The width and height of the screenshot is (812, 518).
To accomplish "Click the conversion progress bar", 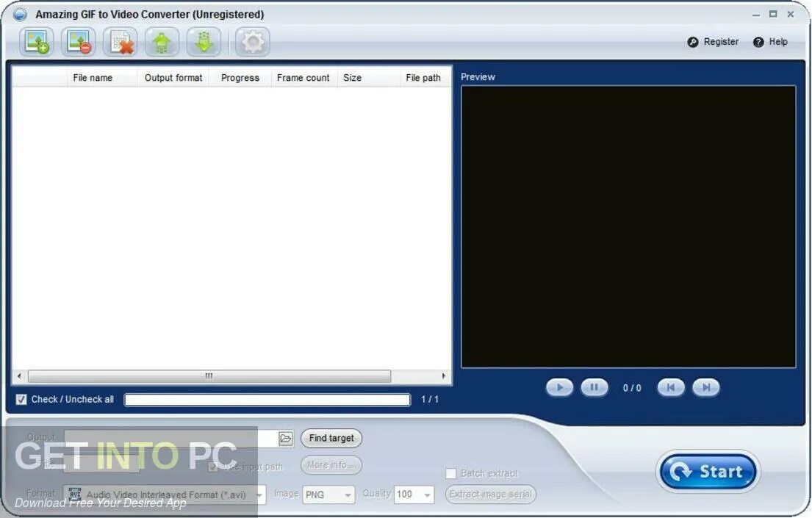I will pos(267,400).
